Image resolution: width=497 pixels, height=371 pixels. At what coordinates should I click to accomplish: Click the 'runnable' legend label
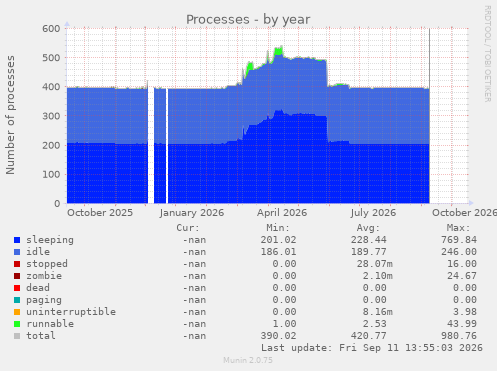(x=50, y=324)
